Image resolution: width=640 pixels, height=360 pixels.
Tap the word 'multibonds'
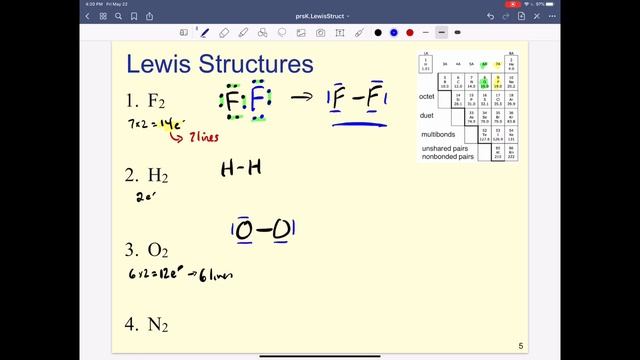click(438, 134)
